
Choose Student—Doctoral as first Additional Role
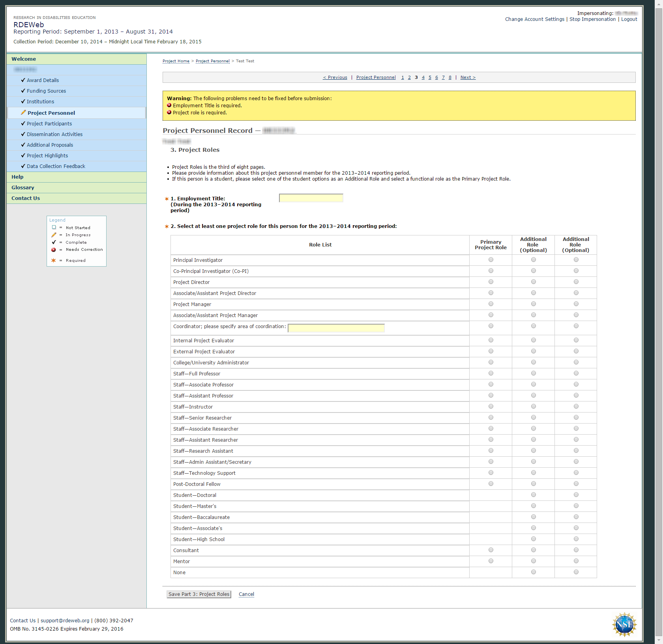pyautogui.click(x=533, y=495)
